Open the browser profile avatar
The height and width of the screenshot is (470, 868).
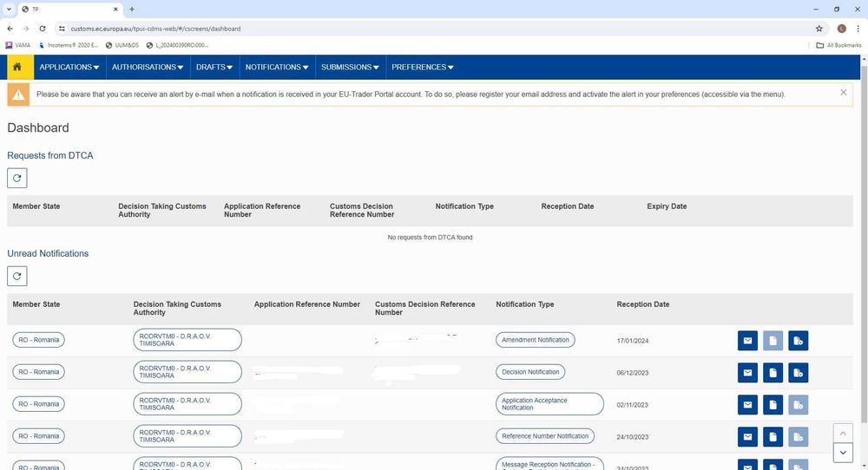coord(841,29)
